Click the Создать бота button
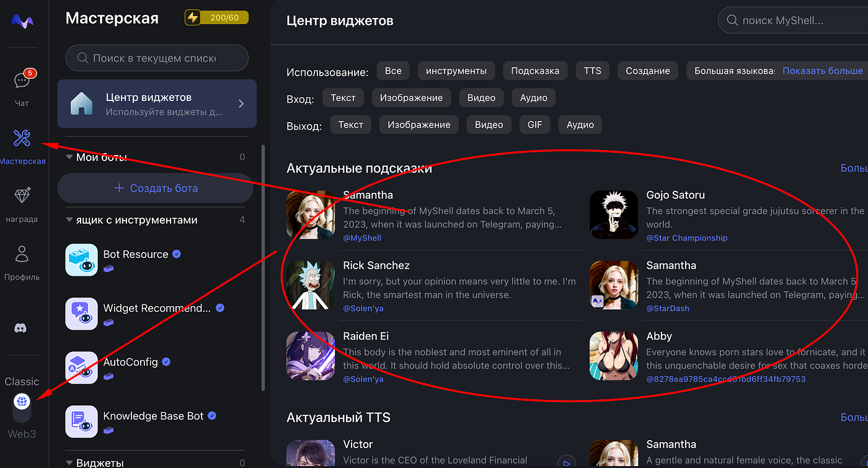 click(x=157, y=188)
